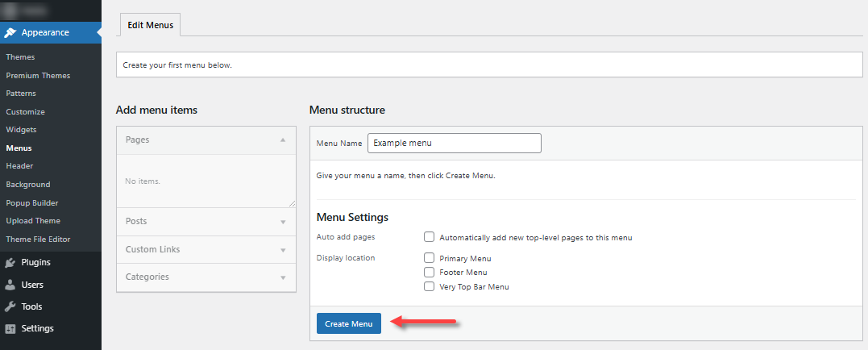Click the Settings sliders icon
868x350 pixels.
(10, 328)
